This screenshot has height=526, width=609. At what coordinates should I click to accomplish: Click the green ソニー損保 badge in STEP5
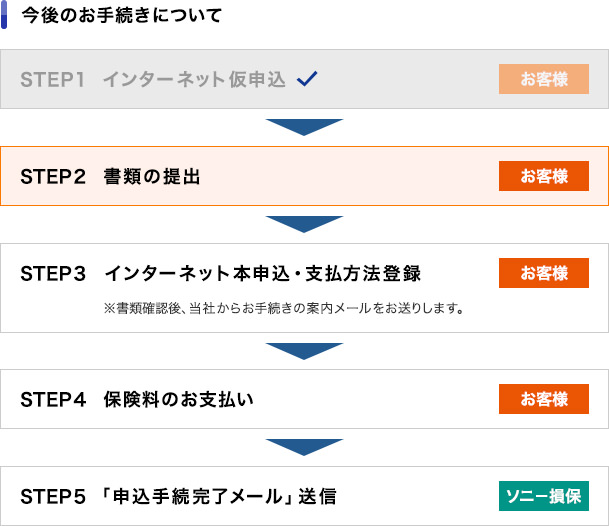(x=544, y=496)
